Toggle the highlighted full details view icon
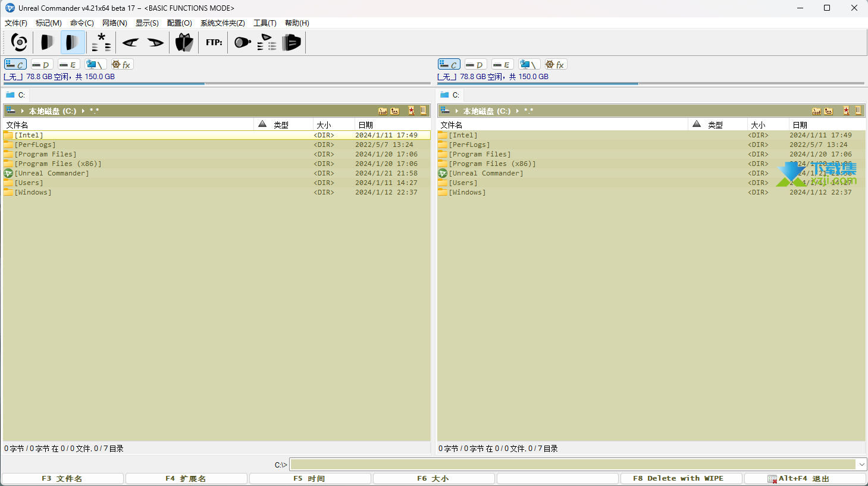 tap(73, 42)
